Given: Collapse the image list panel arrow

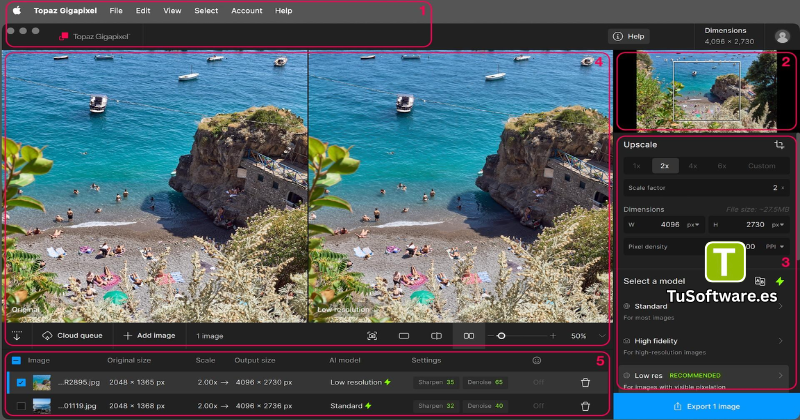Looking at the screenshot, I should click(17, 336).
